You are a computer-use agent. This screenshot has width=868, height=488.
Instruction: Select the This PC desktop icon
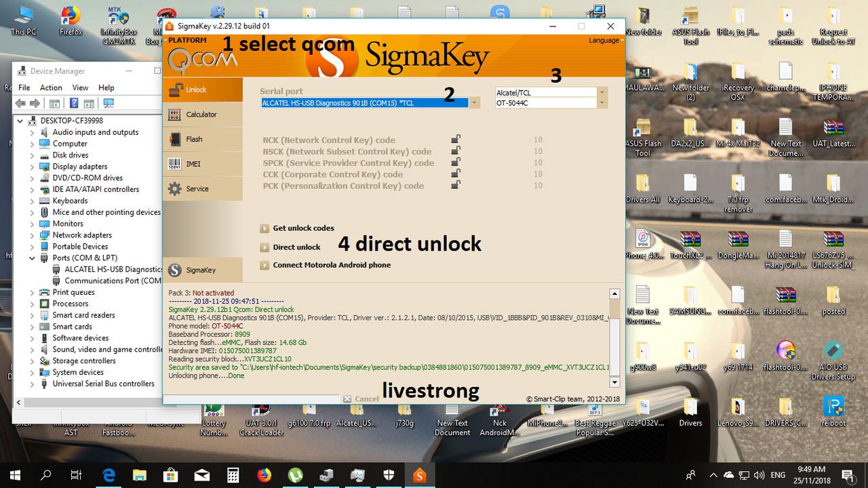click(23, 21)
